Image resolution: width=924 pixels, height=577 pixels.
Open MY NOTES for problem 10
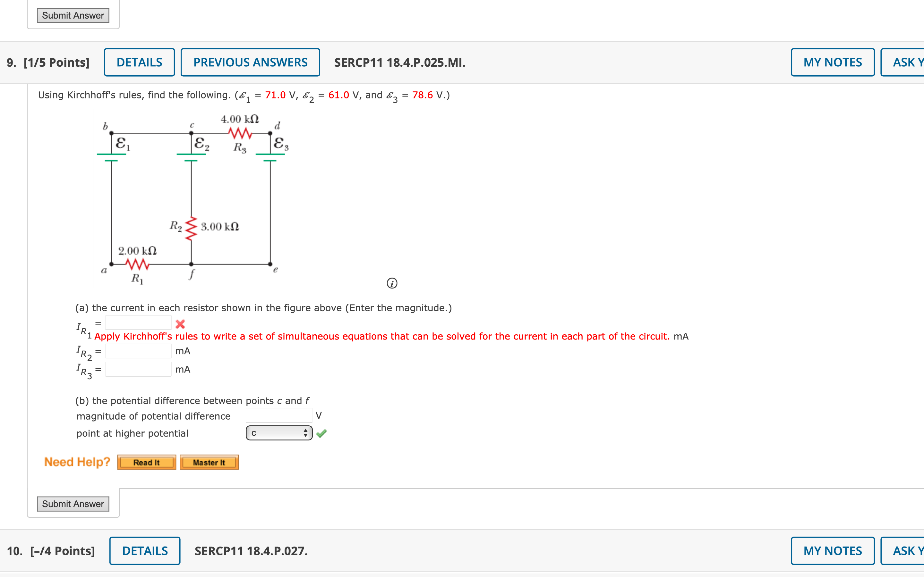pyautogui.click(x=832, y=551)
